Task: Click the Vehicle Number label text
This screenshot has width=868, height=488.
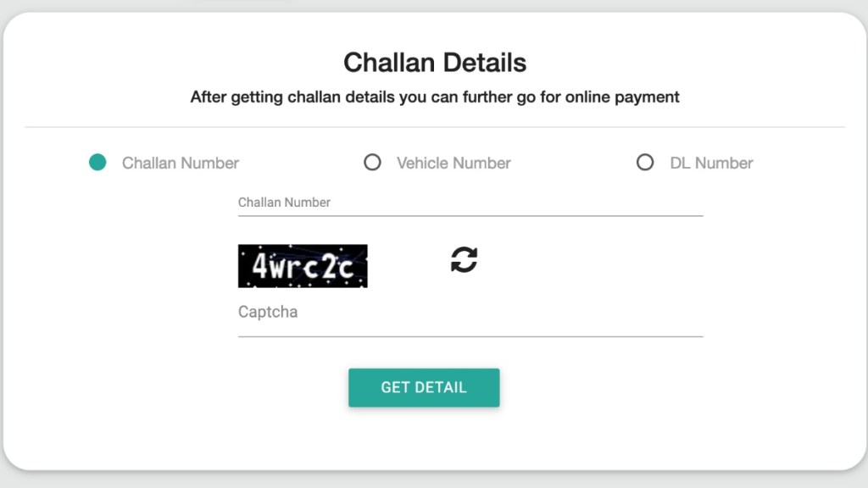Action: click(x=453, y=163)
